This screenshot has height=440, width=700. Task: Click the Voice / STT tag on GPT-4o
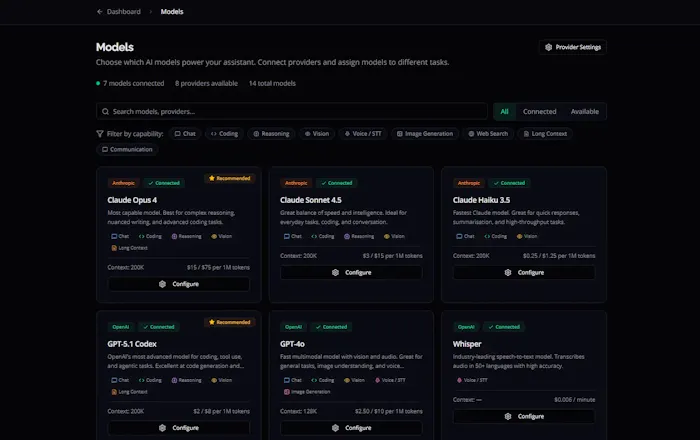pos(390,380)
